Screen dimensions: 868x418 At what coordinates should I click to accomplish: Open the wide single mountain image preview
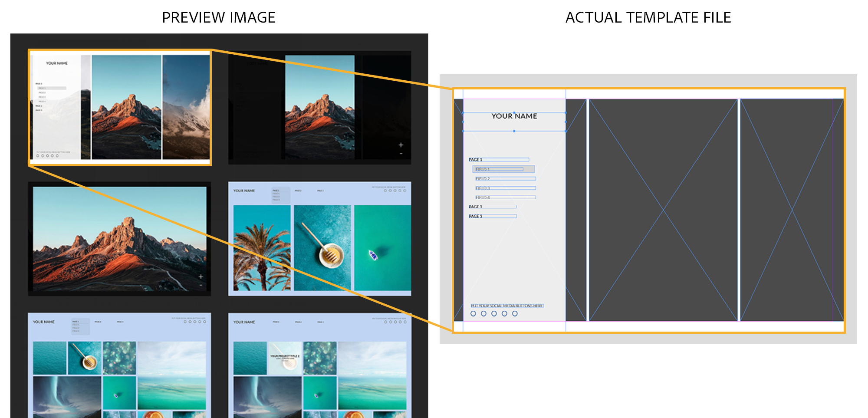tap(119, 239)
